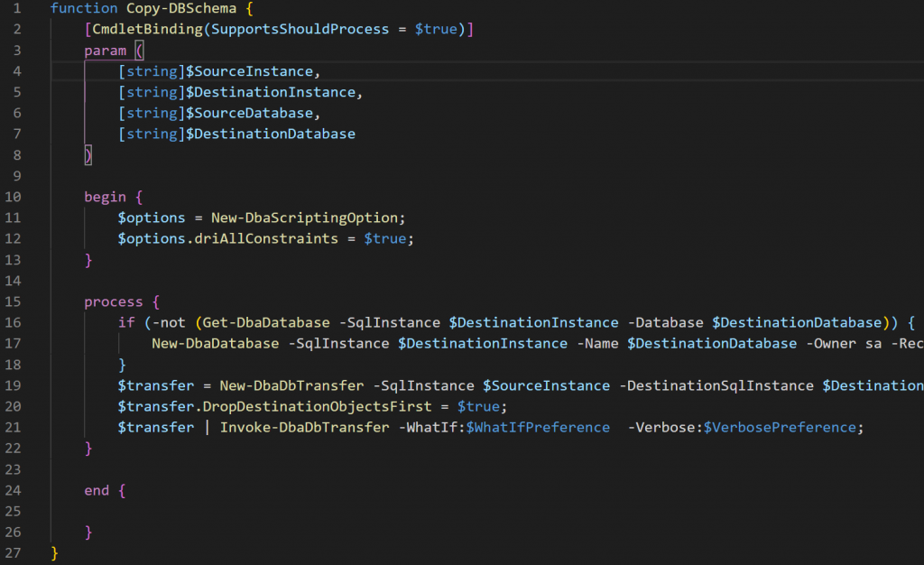The height and width of the screenshot is (565, 924).
Task: Click the -Name parameter on line 17
Action: [x=597, y=343]
